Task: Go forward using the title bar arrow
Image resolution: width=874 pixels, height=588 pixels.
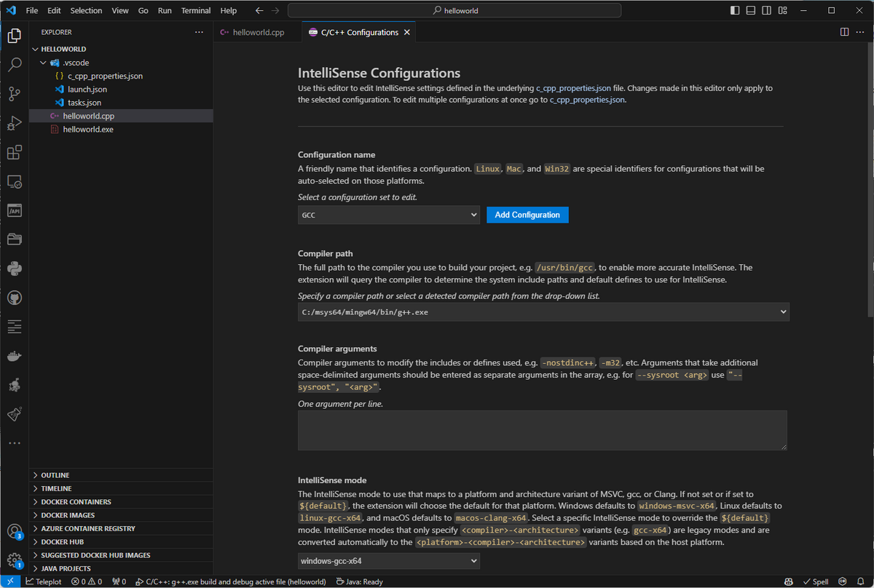Action: [275, 11]
